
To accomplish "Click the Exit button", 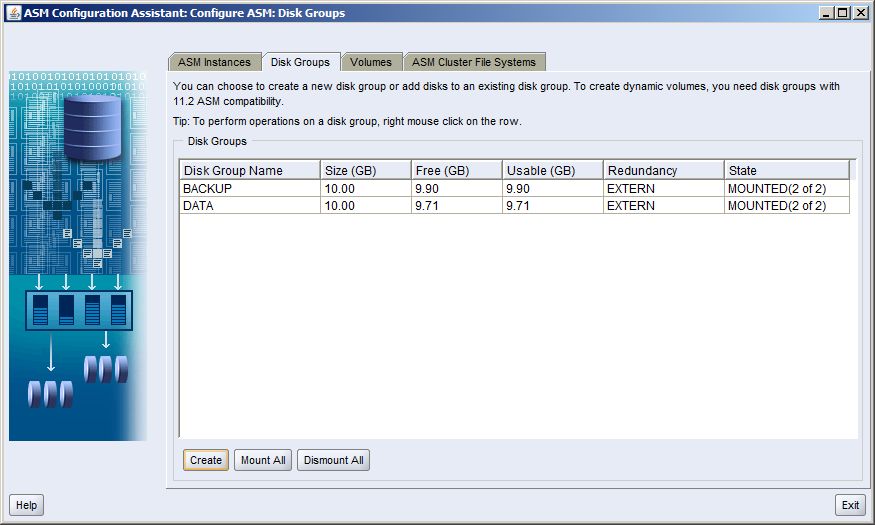I will [x=850, y=505].
